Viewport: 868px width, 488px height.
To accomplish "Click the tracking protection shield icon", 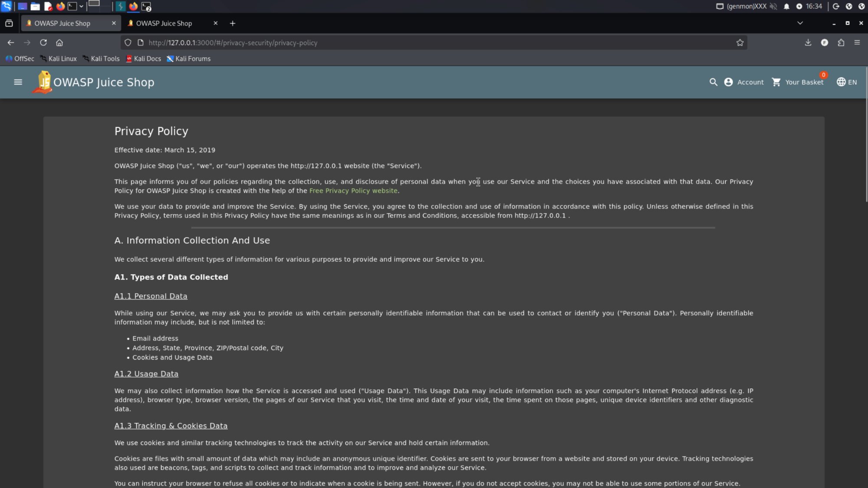I will tap(128, 43).
